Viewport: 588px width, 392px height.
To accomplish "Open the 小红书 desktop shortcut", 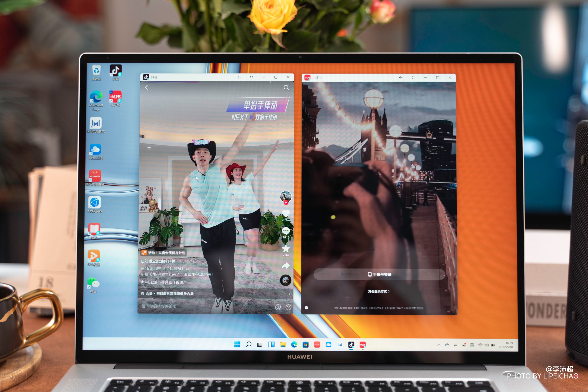I will 115,99.
